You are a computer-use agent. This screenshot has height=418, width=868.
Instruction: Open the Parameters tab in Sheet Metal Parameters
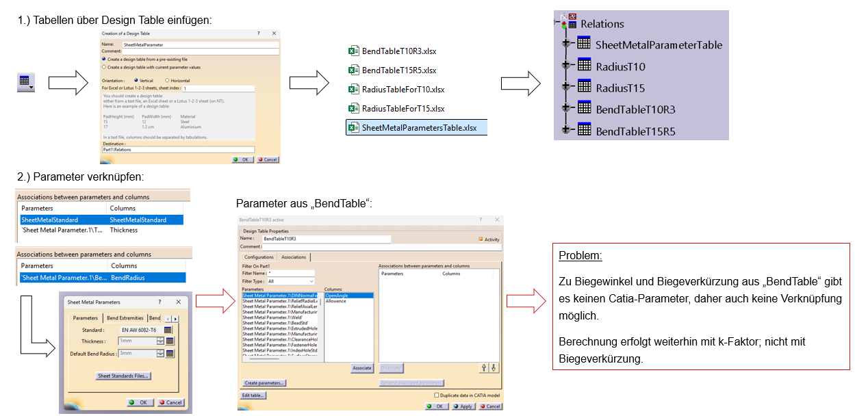[86, 317]
